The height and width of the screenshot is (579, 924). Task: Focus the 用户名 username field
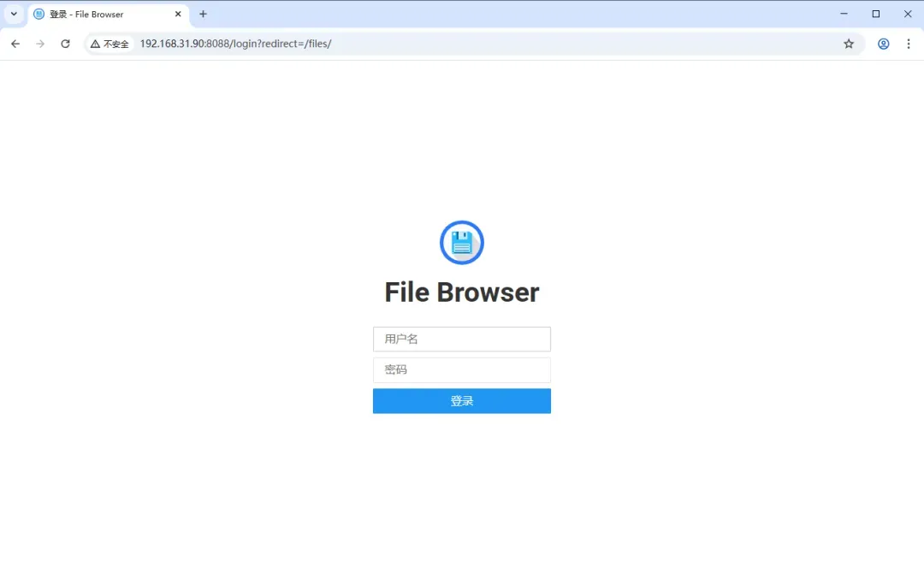coord(461,339)
